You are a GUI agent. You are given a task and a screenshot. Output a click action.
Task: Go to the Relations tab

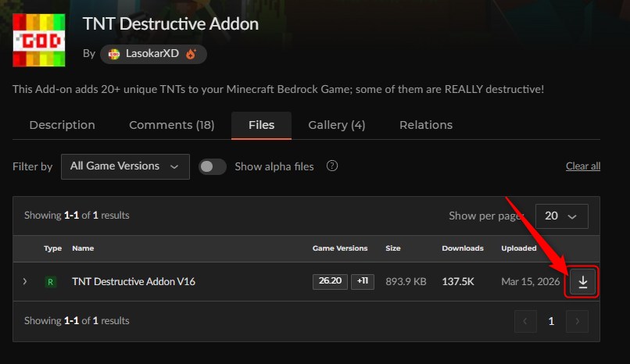click(426, 125)
